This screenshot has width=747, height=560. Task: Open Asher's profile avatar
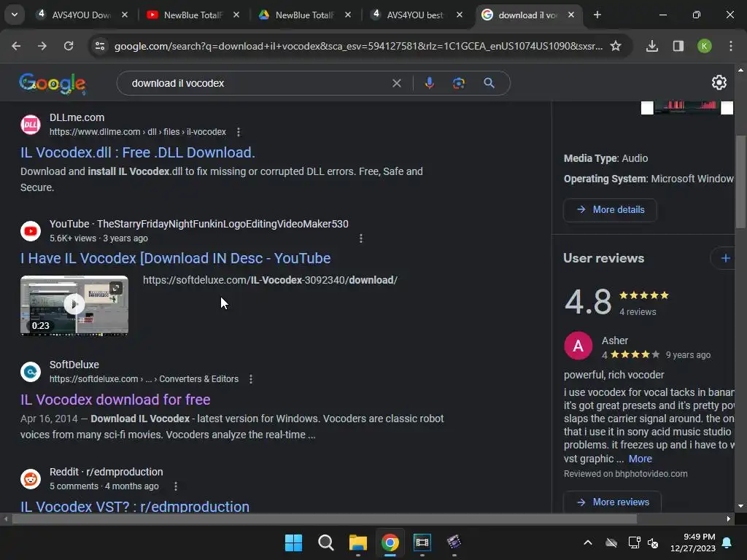[x=578, y=346]
